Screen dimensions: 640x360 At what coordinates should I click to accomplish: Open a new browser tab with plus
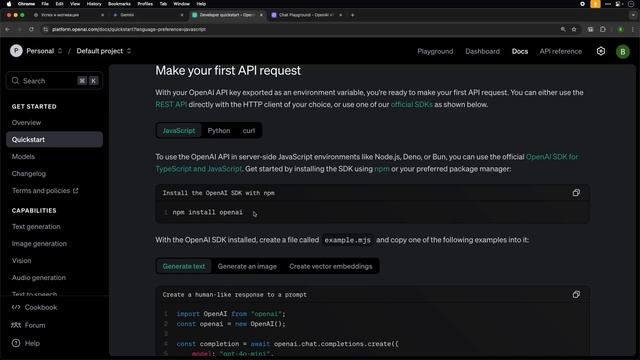click(x=353, y=15)
